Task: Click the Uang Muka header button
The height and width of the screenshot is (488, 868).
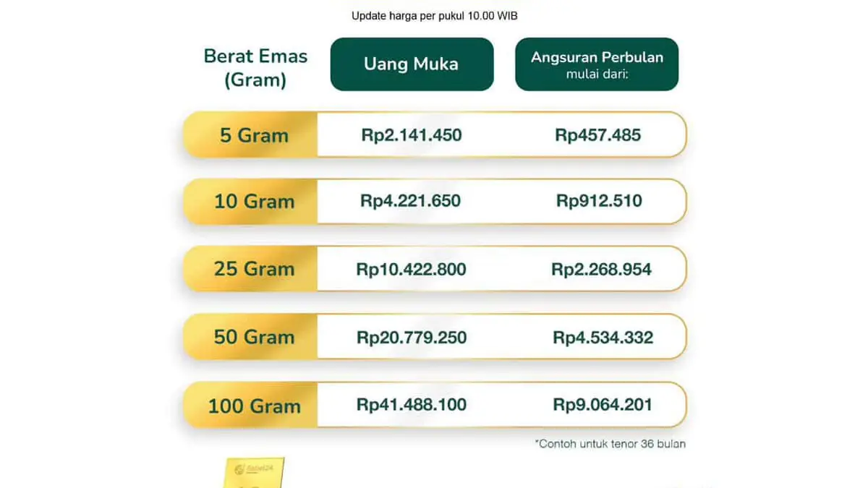Action: click(412, 64)
